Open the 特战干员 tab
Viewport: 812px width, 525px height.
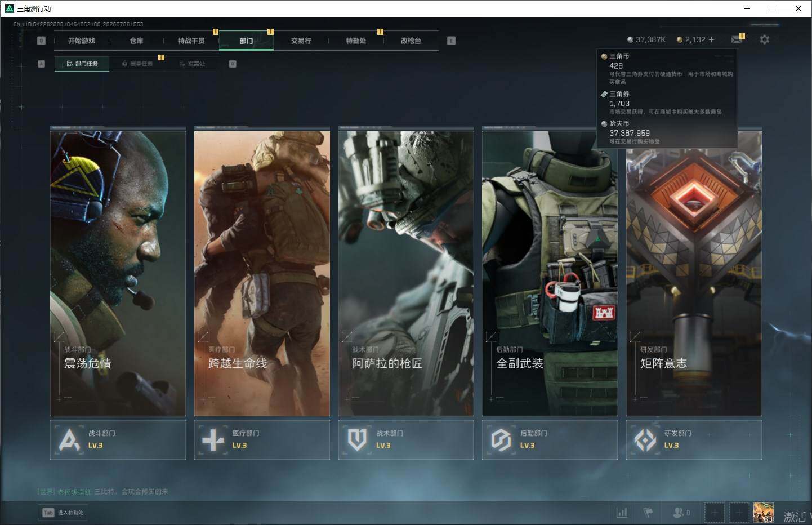tap(191, 41)
